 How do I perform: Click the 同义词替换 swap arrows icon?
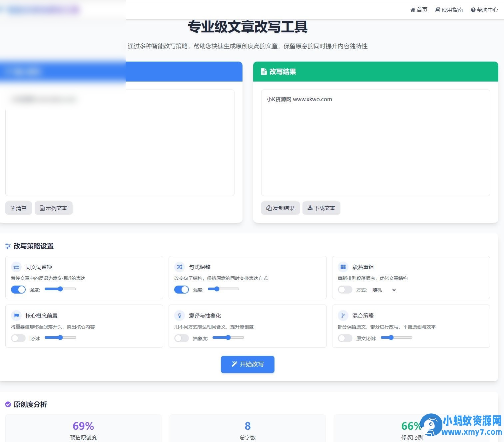click(16, 267)
